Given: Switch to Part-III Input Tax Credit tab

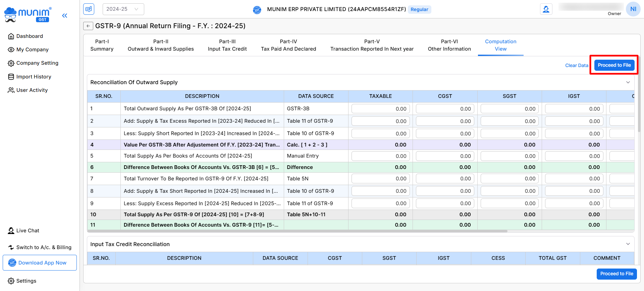Looking at the screenshot, I should point(227,45).
